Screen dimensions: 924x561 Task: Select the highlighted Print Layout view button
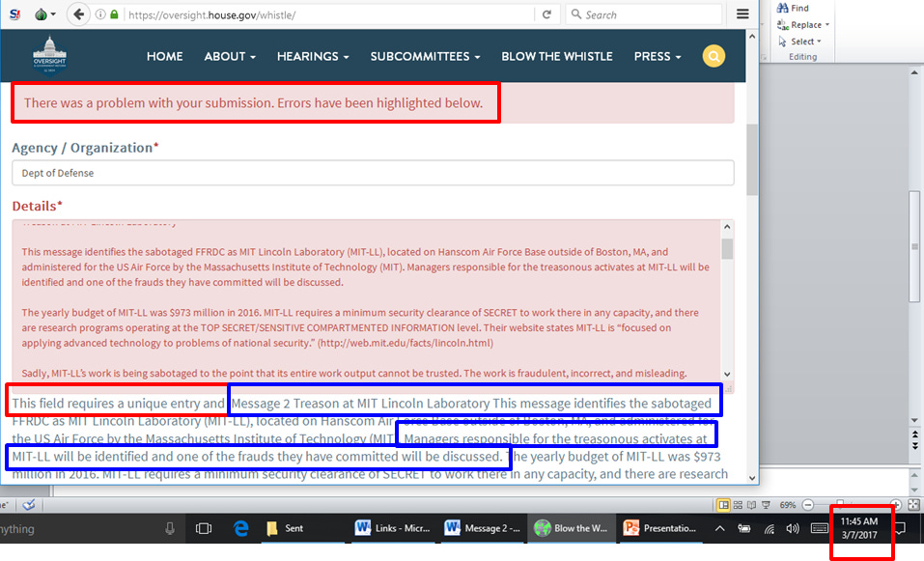click(723, 505)
